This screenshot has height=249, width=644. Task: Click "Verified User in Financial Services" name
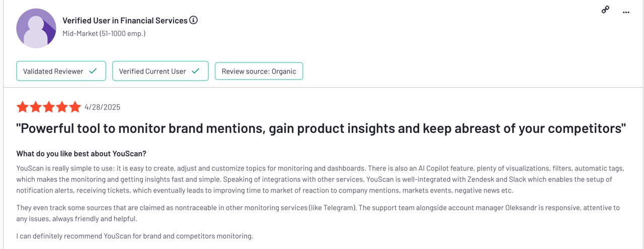pyautogui.click(x=125, y=21)
